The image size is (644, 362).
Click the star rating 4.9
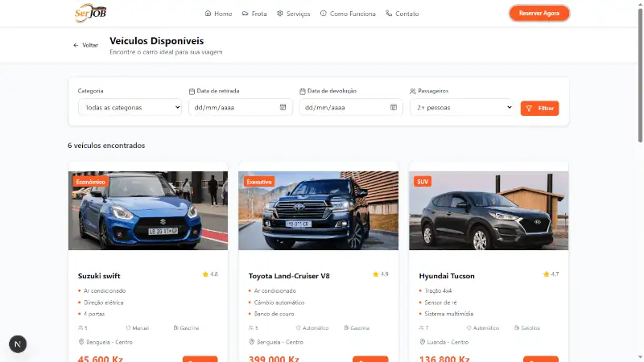[x=380, y=274]
